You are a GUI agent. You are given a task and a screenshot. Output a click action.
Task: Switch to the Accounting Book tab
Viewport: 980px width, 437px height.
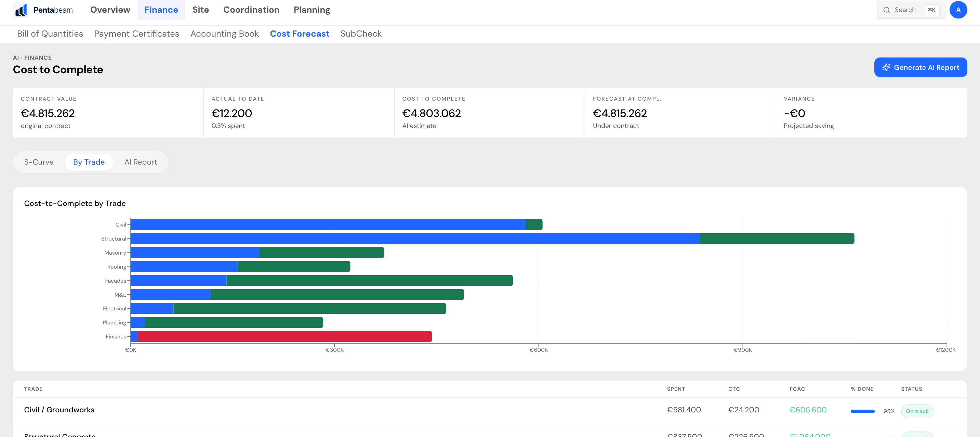click(x=224, y=34)
